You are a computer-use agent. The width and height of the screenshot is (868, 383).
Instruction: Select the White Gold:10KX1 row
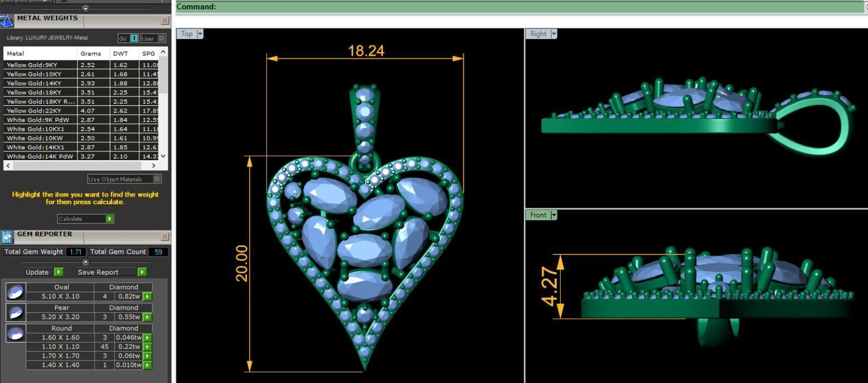81,129
